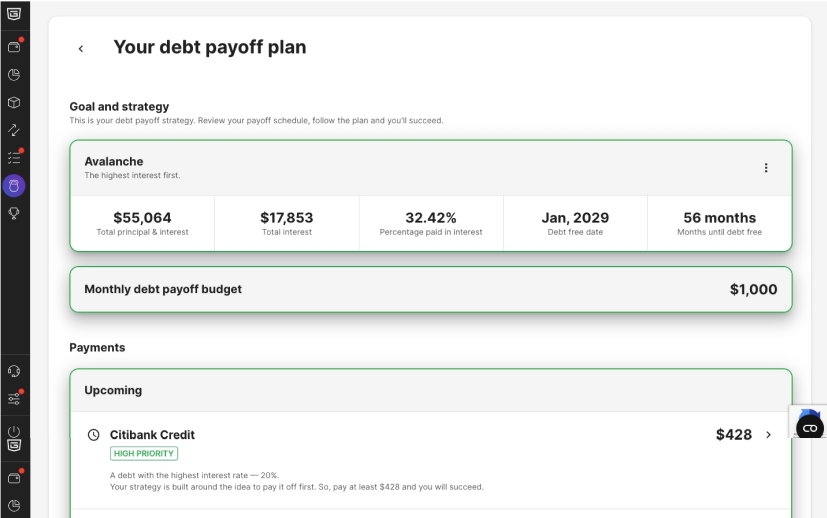Select the Avalanche strategy header
The width and height of the screenshot is (827, 518).
[x=431, y=168]
